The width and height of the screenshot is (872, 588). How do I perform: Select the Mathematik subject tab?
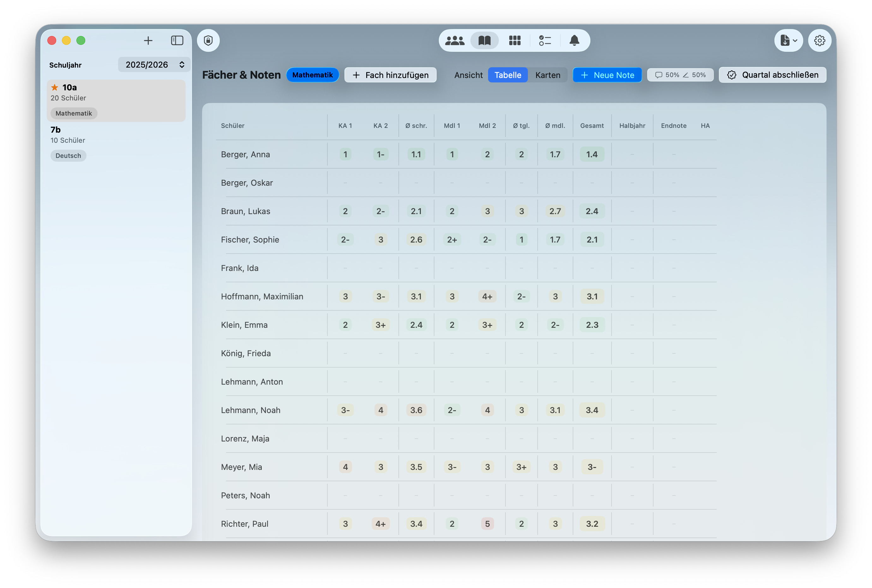pos(312,75)
